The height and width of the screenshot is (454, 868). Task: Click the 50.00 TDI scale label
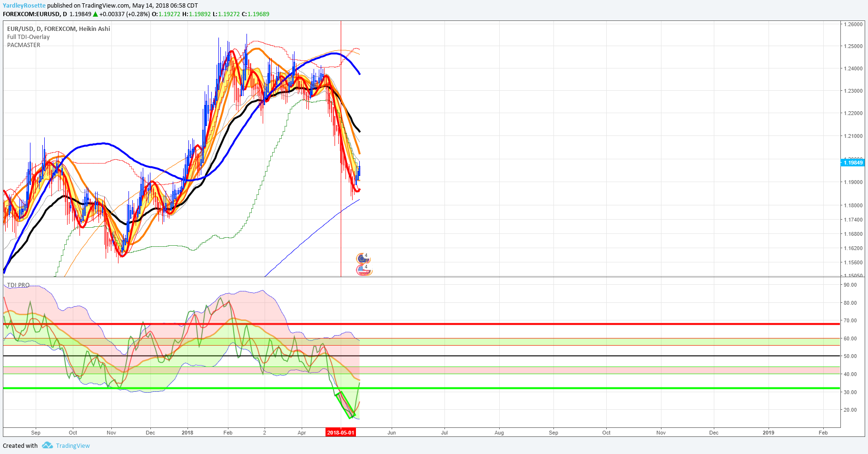(x=850, y=357)
